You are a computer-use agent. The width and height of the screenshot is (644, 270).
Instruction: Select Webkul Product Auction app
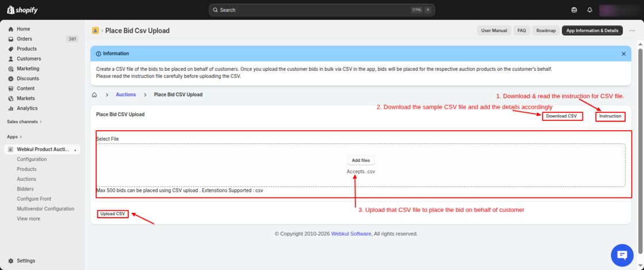pyautogui.click(x=43, y=149)
